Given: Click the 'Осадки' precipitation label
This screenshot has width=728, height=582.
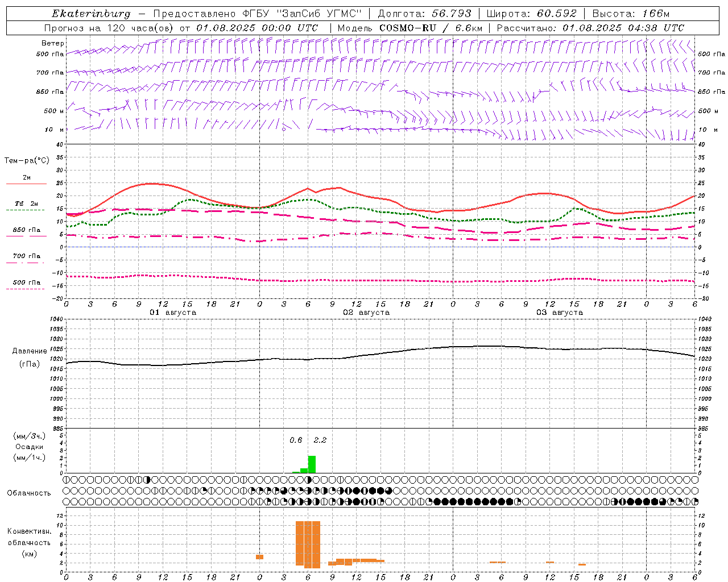Looking at the screenshot, I should (x=30, y=447).
